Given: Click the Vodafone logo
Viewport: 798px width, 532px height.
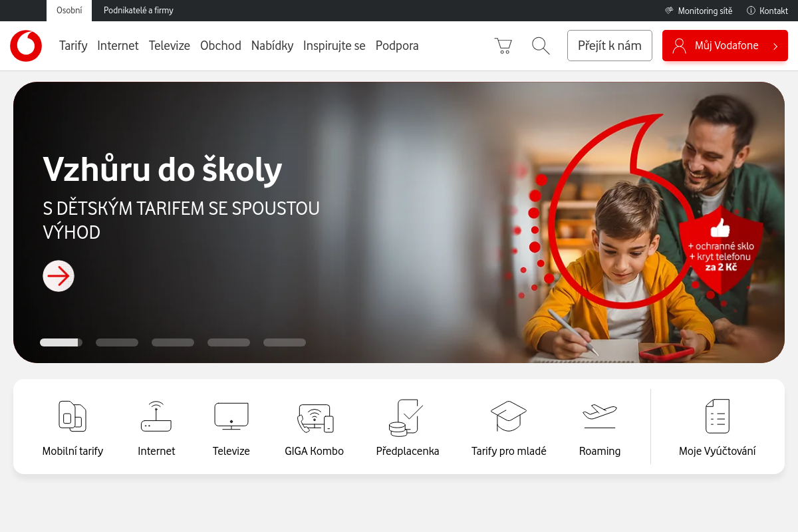Looking at the screenshot, I should pos(26,46).
